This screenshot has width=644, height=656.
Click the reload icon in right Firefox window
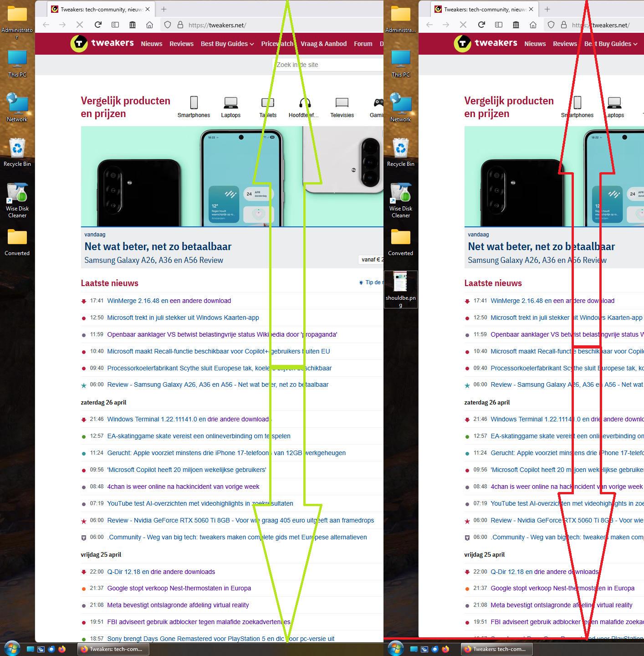[481, 25]
